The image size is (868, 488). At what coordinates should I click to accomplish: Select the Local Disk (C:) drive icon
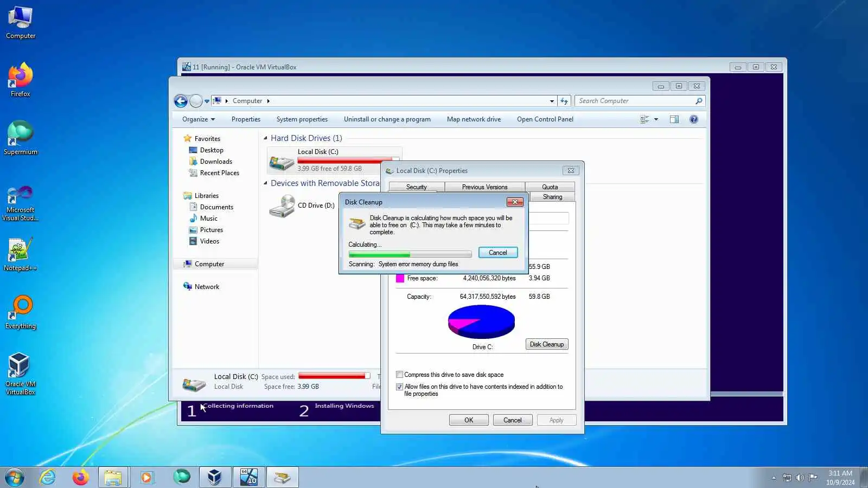(x=282, y=162)
